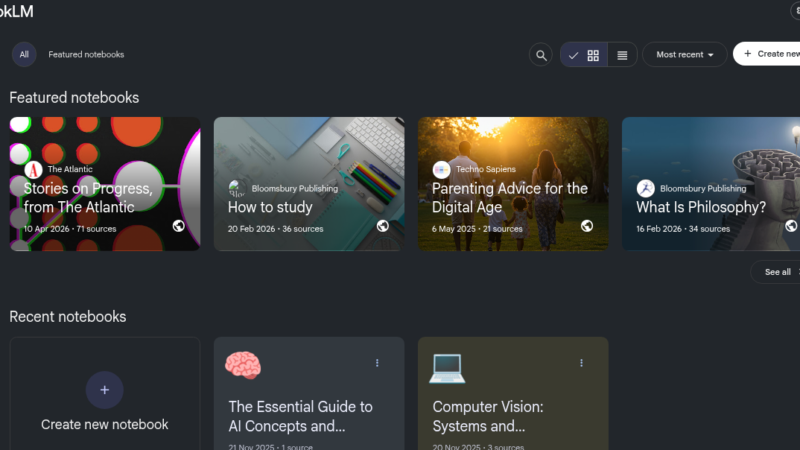800x450 pixels.
Task: Click the Create new button in toolbar
Action: click(767, 54)
